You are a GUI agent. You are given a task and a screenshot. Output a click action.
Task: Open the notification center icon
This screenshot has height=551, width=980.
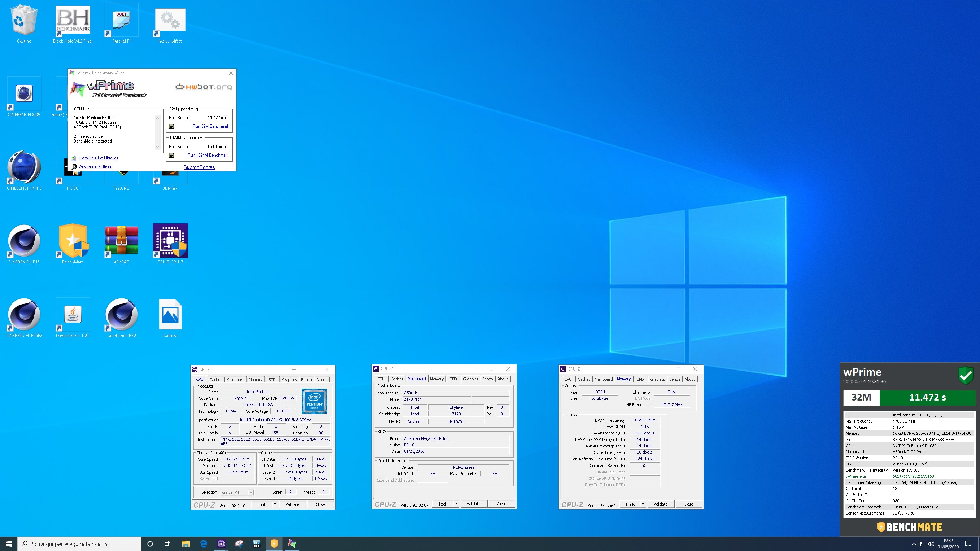[x=968, y=544]
